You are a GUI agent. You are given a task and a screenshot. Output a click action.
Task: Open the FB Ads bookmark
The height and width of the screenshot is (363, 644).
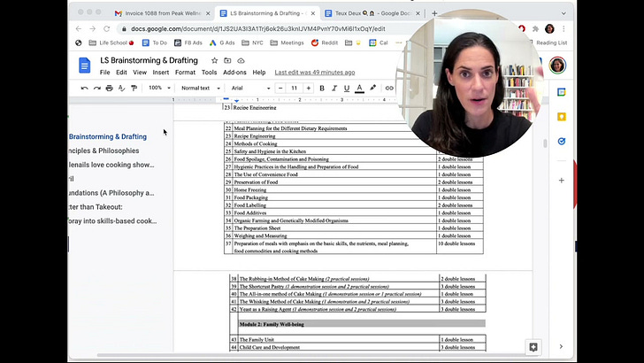pos(188,42)
